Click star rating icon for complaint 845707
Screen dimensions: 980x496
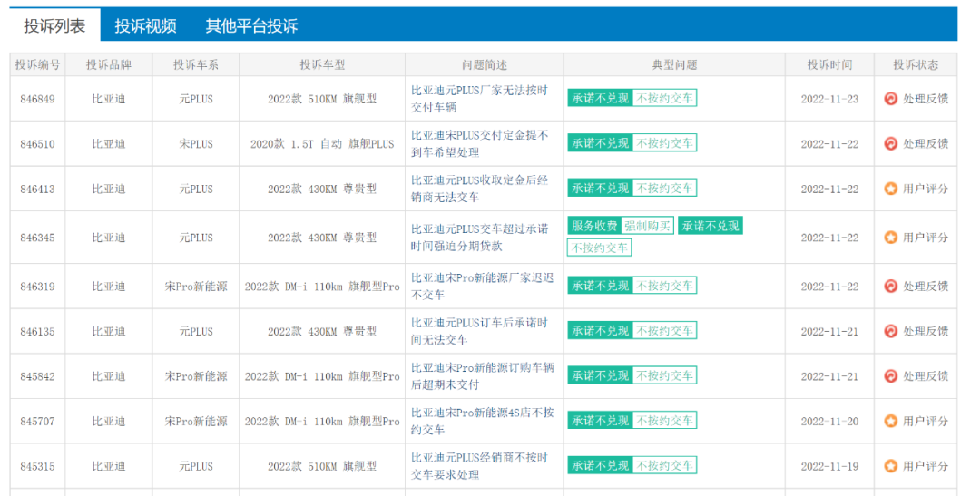click(x=891, y=421)
